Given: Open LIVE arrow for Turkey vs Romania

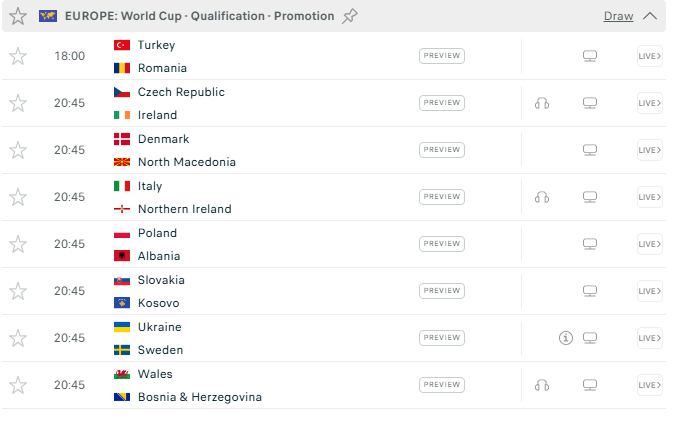Looking at the screenshot, I should pyautogui.click(x=649, y=56).
